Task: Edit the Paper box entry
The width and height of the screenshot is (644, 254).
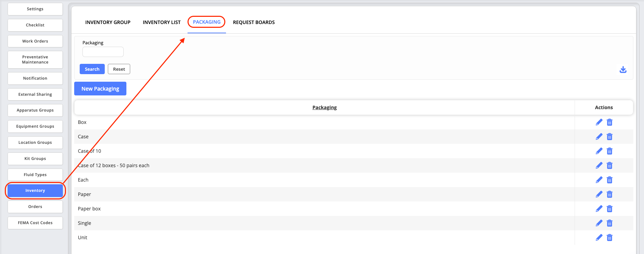Action: click(599, 209)
